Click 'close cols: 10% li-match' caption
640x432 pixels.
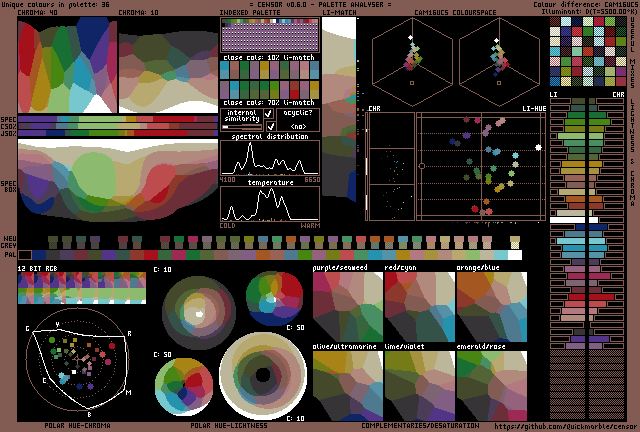point(269,57)
